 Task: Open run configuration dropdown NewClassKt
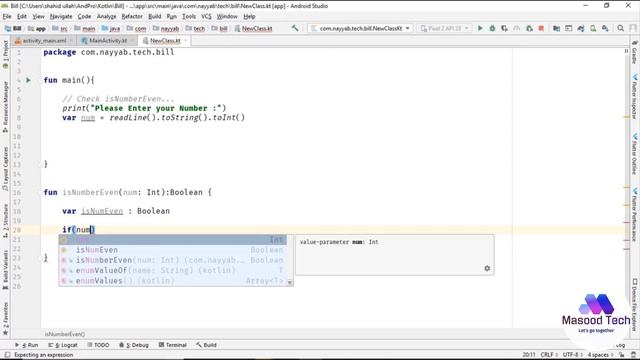[360, 28]
